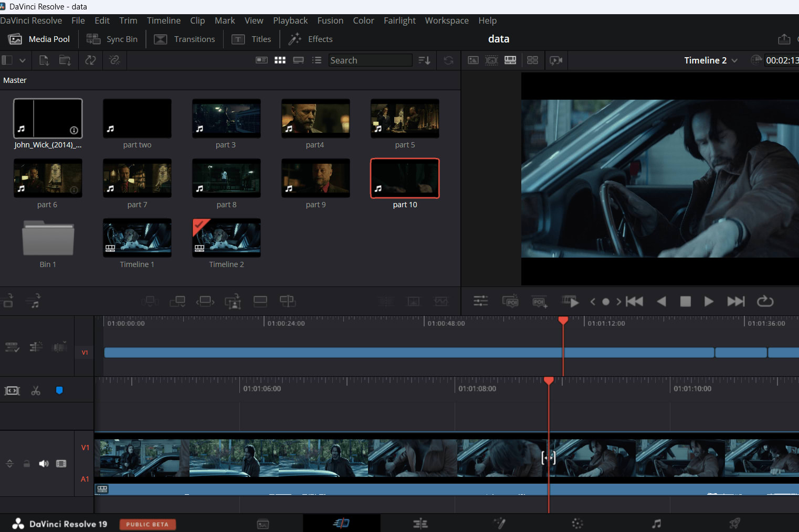Play the timeline in reverse
Image resolution: width=799 pixels, height=532 pixels.
661,301
